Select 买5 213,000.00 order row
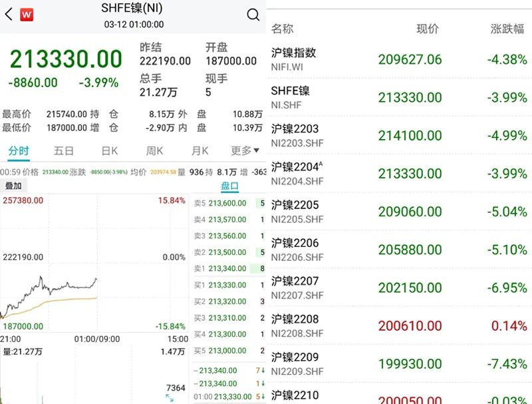The height and width of the screenshot is (404, 532). point(229,351)
